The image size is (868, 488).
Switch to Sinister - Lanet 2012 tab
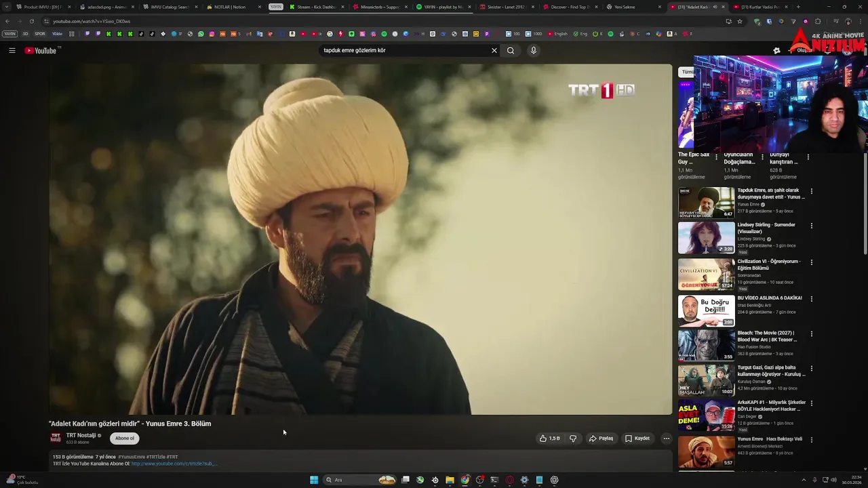pos(505,7)
